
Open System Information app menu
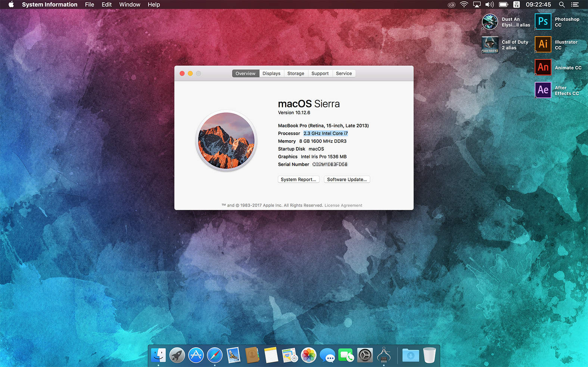(x=50, y=4)
